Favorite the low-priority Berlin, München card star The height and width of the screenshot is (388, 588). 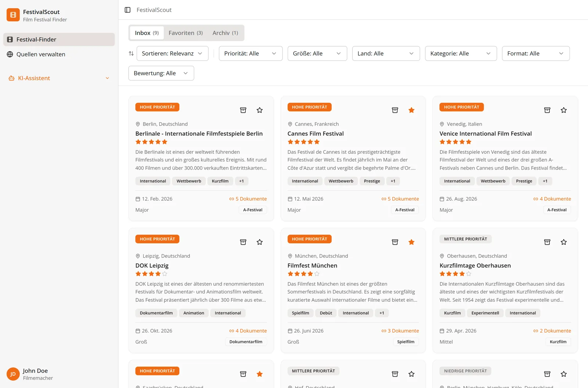pos(563,374)
